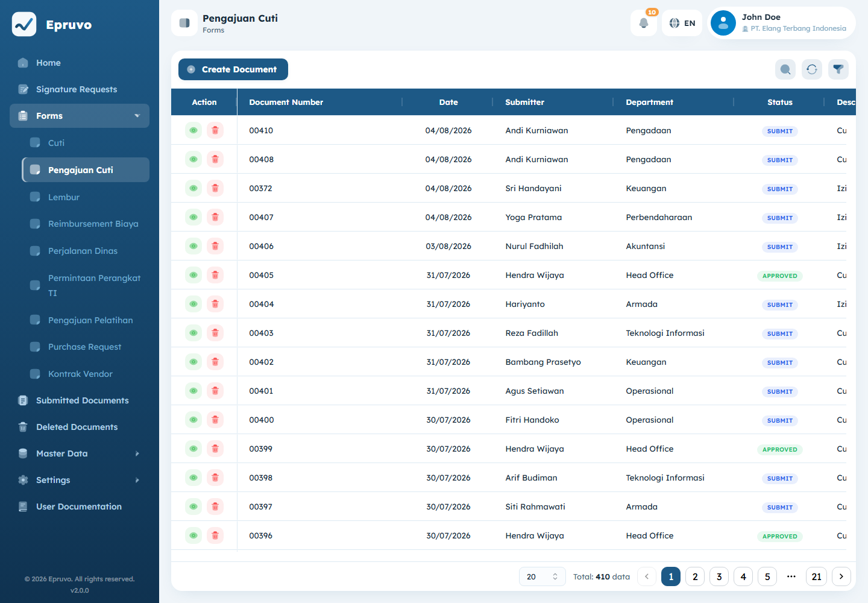Viewport: 868px width, 603px height.
Task: Delete document 00372 with trash icon
Action: click(x=215, y=188)
